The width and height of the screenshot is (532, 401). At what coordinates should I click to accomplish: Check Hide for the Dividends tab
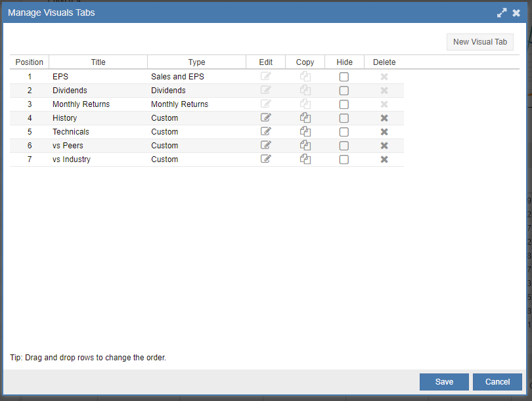344,91
